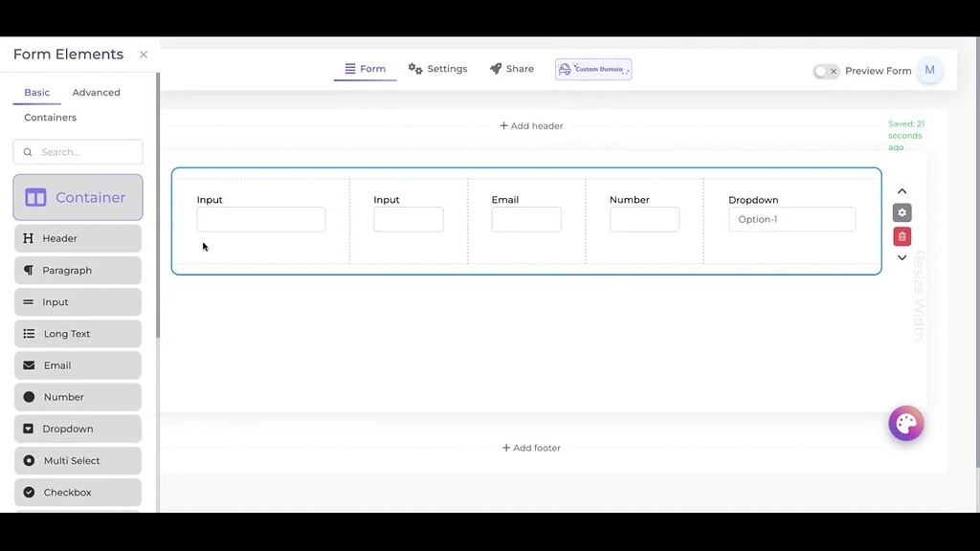
Task: Select the Checkbox element
Action: click(77, 492)
